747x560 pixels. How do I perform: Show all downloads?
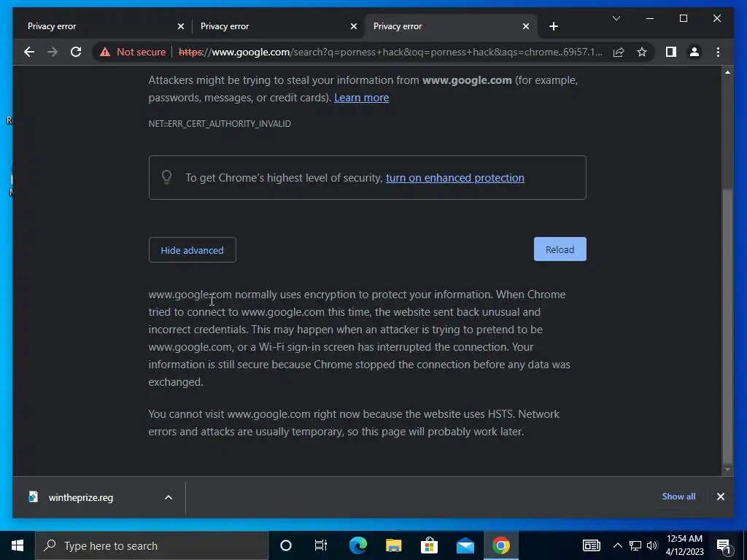[x=678, y=496]
